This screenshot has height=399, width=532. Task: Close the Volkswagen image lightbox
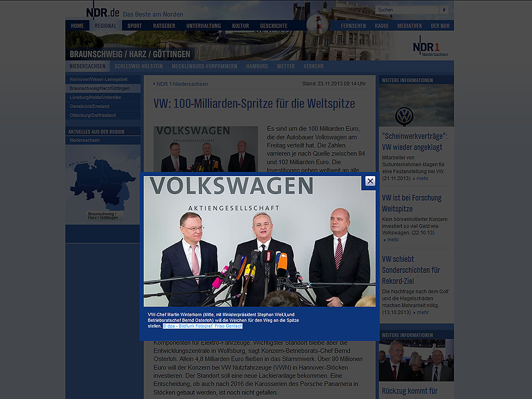pos(370,181)
